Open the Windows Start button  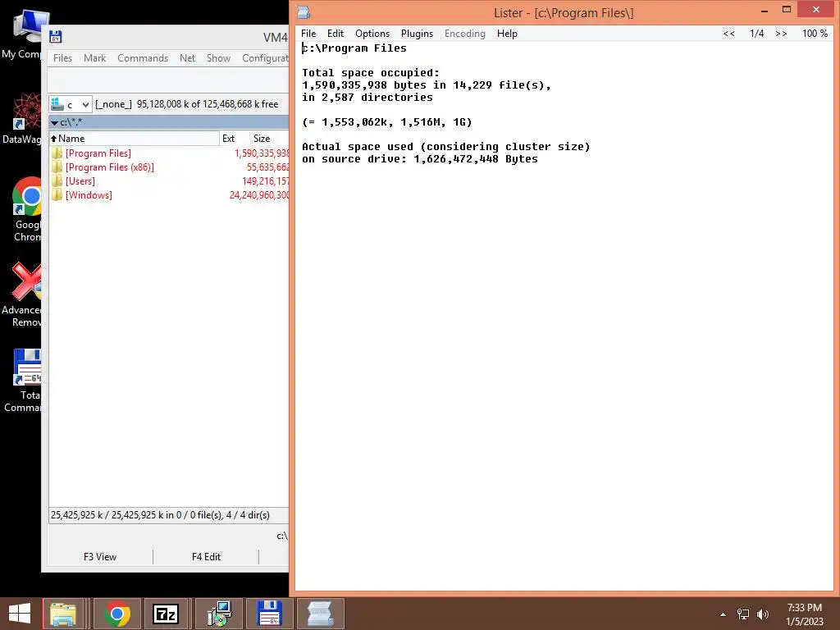(20, 614)
